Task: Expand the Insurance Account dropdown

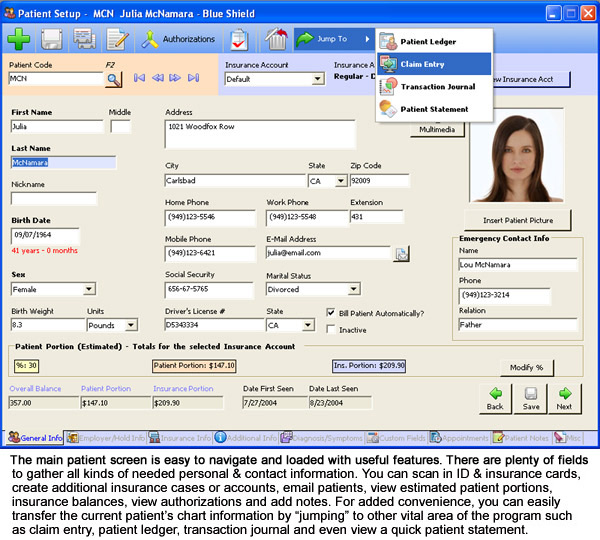Action: pyautogui.click(x=318, y=79)
